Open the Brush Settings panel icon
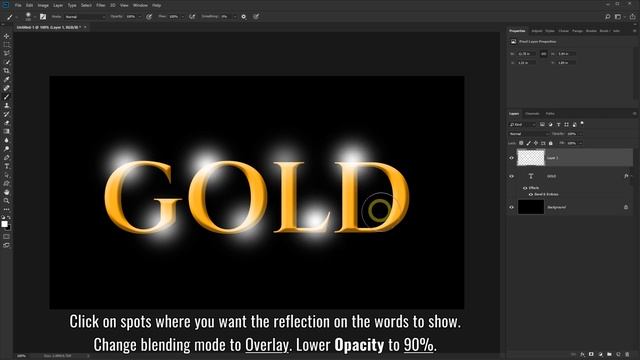The height and width of the screenshot is (360, 640). 43,17
